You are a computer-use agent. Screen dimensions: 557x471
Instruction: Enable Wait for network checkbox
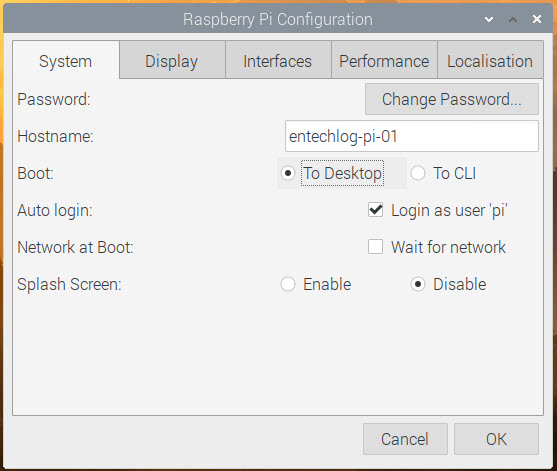pos(375,247)
